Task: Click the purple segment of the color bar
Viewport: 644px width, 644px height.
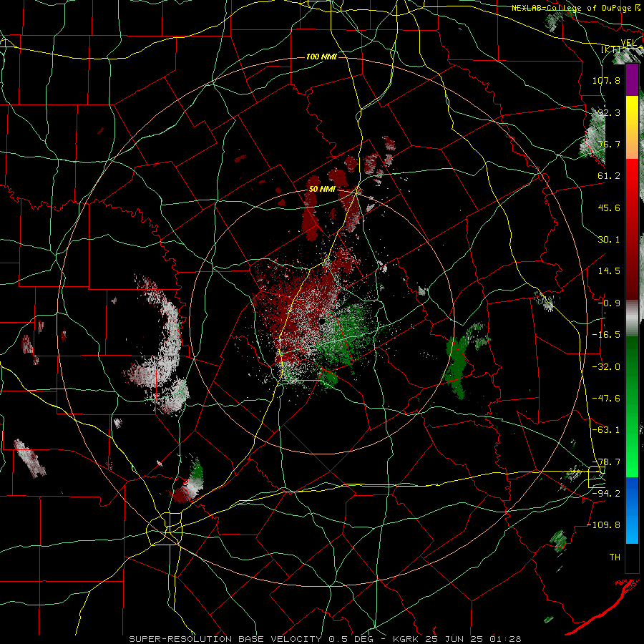Action: tap(632, 79)
